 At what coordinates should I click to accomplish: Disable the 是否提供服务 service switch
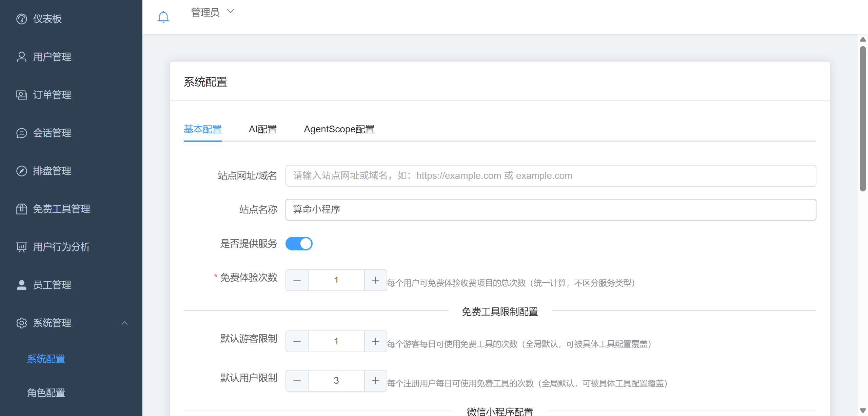point(299,243)
